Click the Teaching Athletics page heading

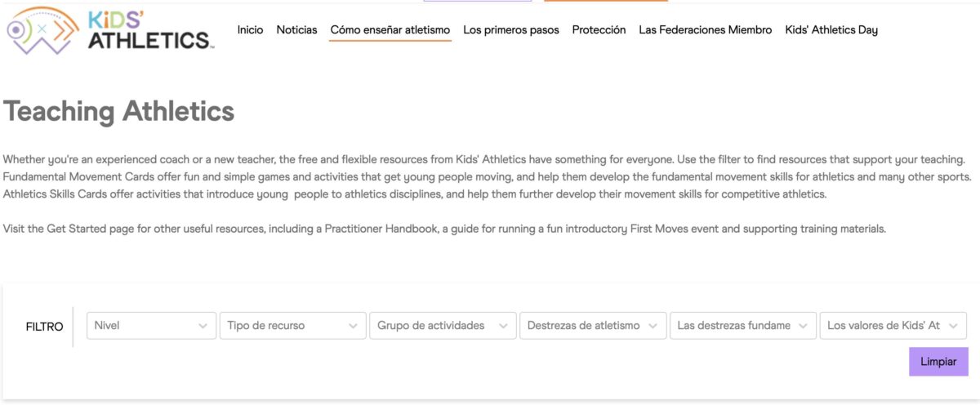(119, 112)
